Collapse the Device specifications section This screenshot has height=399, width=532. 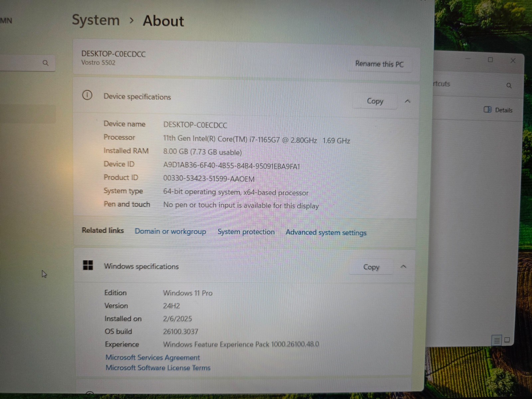click(407, 101)
